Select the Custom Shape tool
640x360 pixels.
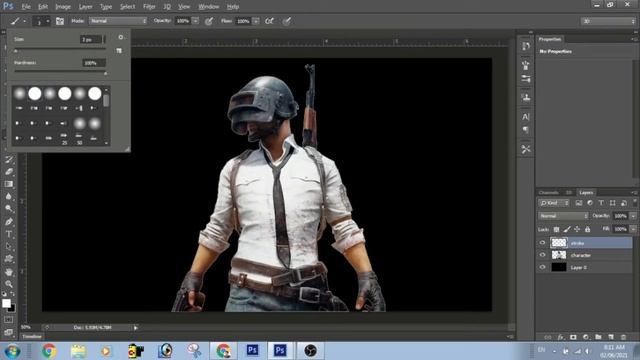coord(9,259)
